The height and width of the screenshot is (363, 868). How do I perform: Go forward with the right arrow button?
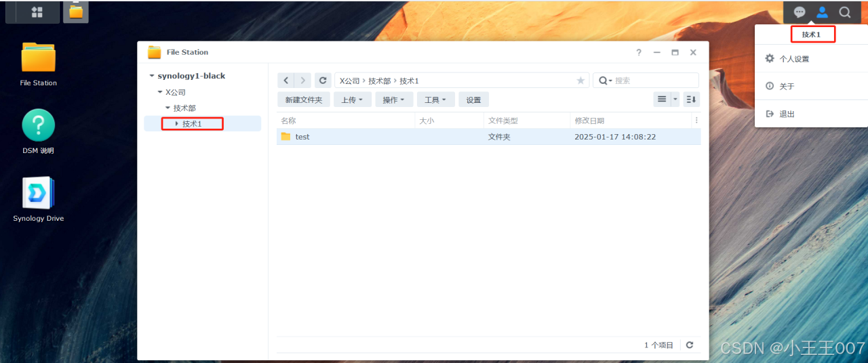click(x=303, y=81)
